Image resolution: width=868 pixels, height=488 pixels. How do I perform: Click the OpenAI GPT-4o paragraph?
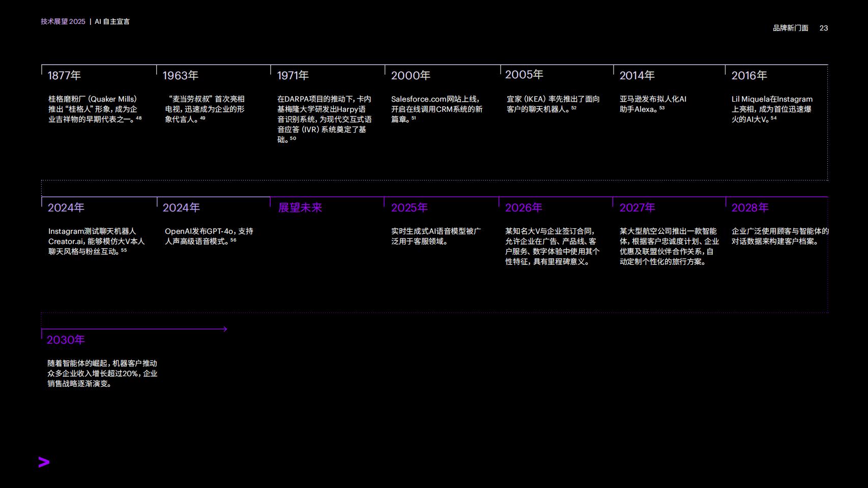point(209,236)
